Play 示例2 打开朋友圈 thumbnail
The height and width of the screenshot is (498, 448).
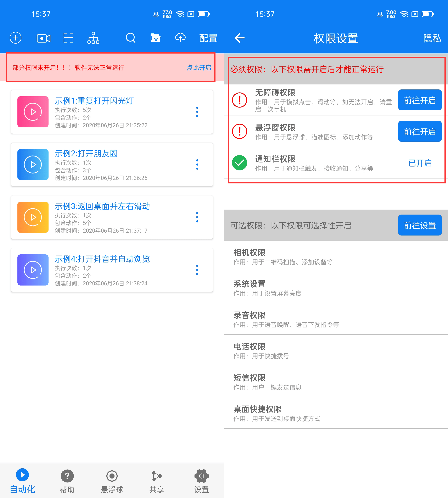click(x=33, y=165)
